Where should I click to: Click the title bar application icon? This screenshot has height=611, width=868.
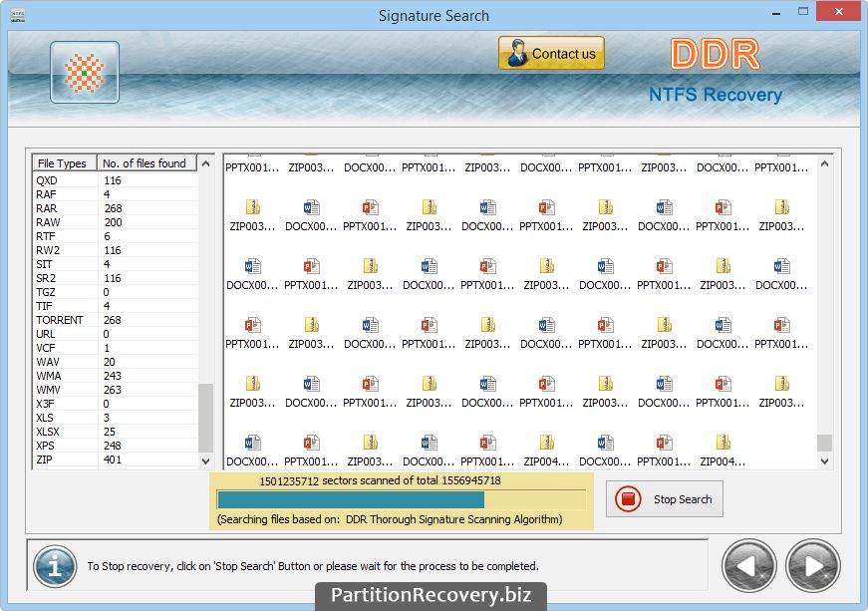[18, 14]
